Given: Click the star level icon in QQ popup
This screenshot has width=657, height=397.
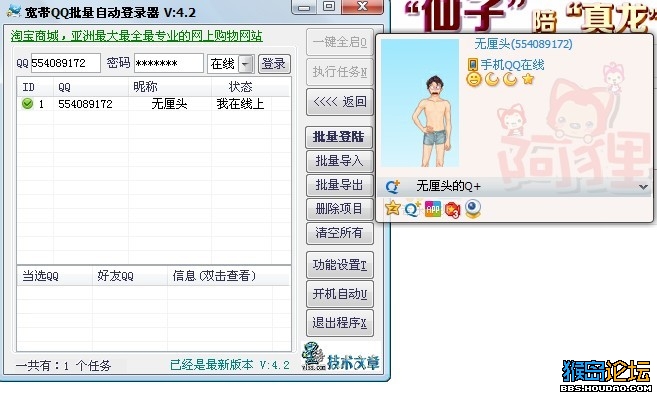Looking at the screenshot, I should [528, 78].
